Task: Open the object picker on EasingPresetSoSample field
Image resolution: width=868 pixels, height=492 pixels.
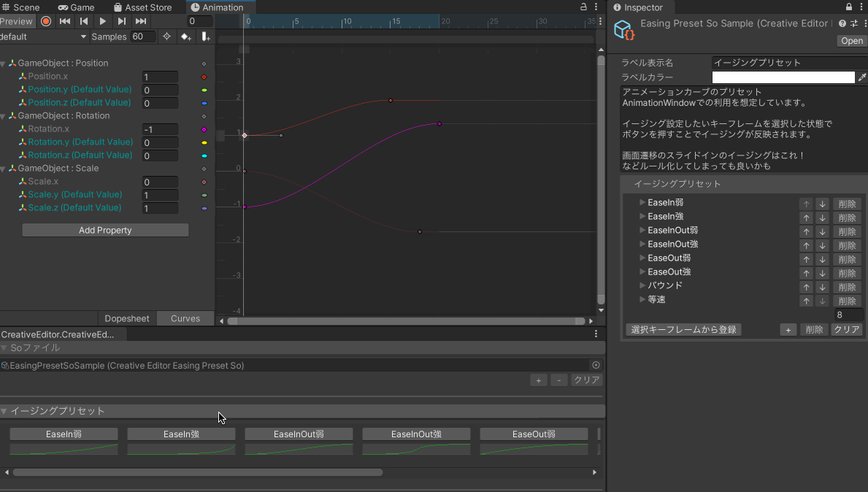Action: coord(596,365)
